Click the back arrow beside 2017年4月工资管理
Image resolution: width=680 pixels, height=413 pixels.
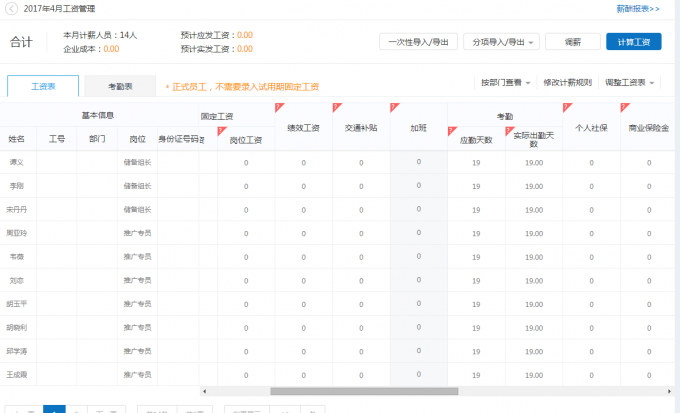[10, 8]
